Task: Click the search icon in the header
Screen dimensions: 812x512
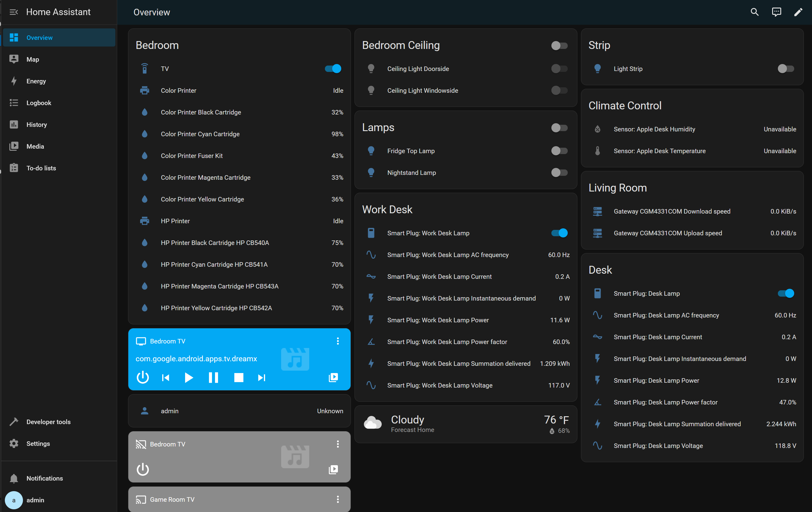Action: pos(754,12)
